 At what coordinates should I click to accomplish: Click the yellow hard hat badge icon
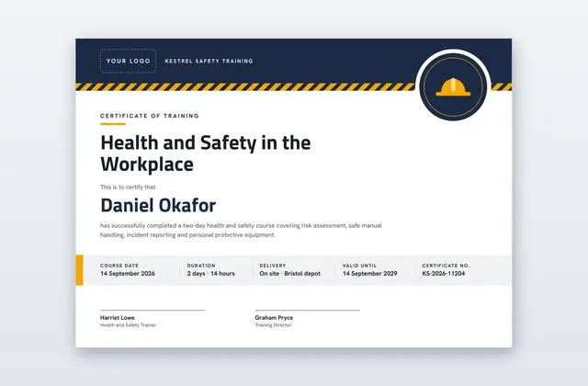click(x=453, y=87)
